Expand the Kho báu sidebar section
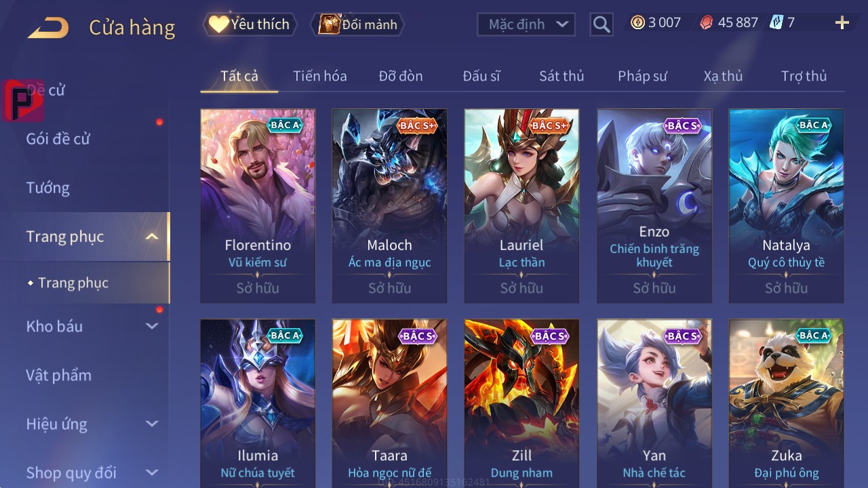The height and width of the screenshot is (488, 868). click(152, 326)
